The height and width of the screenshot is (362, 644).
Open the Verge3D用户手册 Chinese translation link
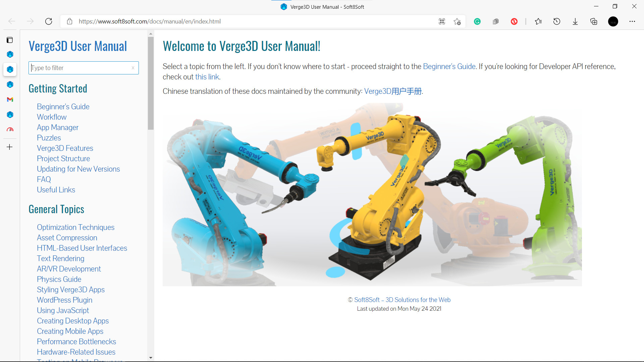[x=393, y=91]
